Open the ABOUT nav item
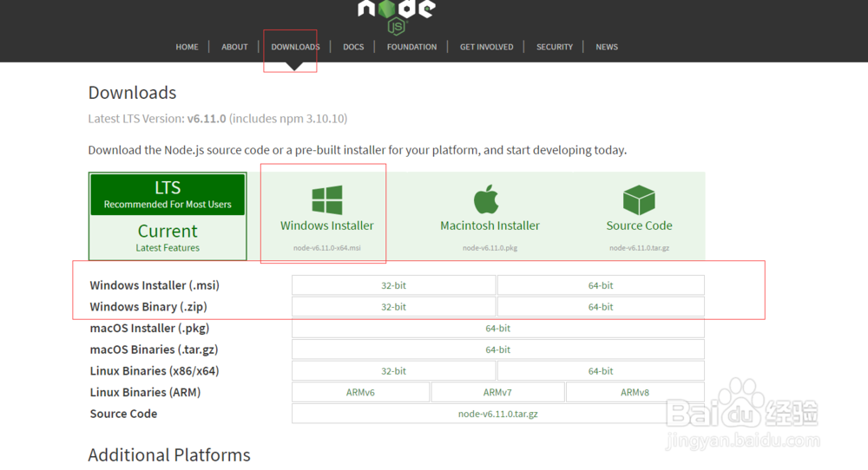The image size is (868, 470). click(234, 47)
